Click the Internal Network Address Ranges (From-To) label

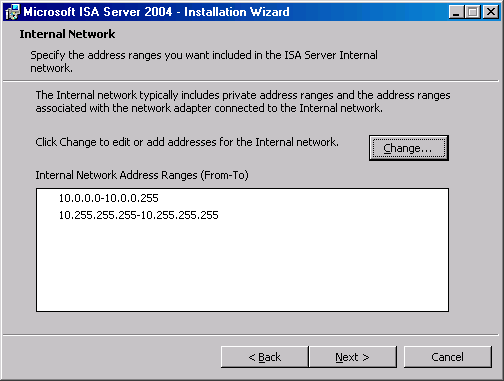[142, 175]
